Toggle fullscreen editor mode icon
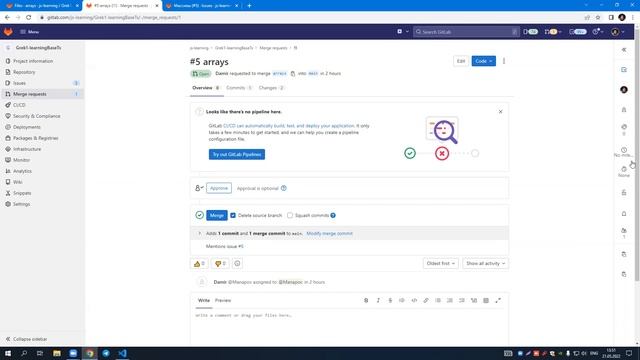 click(498, 300)
